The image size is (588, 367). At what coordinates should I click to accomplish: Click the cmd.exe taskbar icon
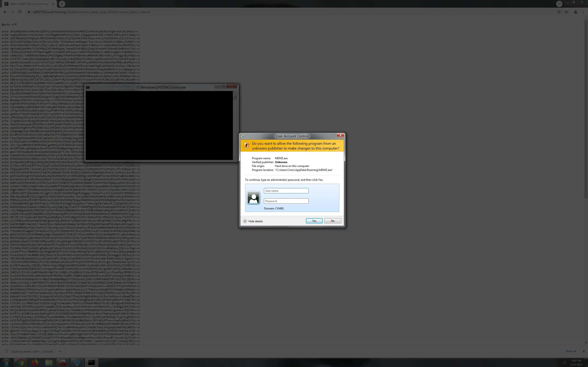[x=91, y=362]
